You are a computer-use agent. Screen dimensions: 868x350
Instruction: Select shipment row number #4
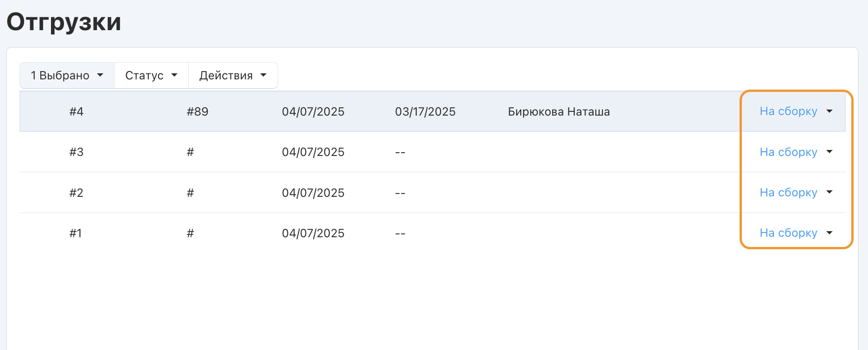77,112
